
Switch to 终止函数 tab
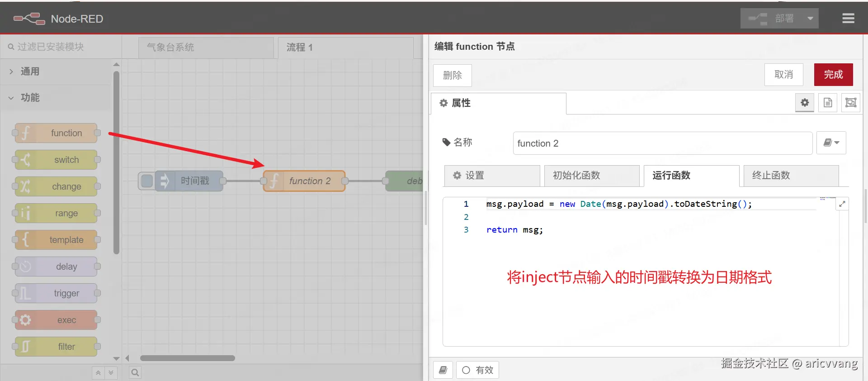pos(791,176)
